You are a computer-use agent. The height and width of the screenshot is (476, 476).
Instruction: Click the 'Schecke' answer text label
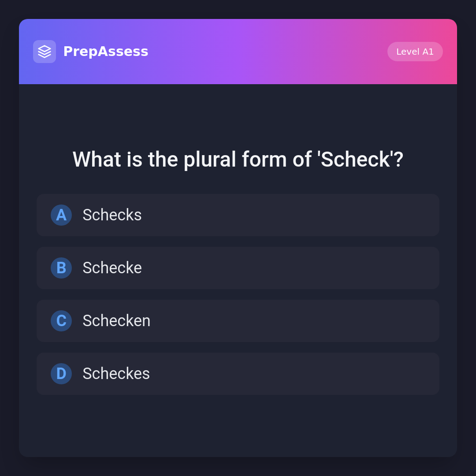tap(112, 268)
